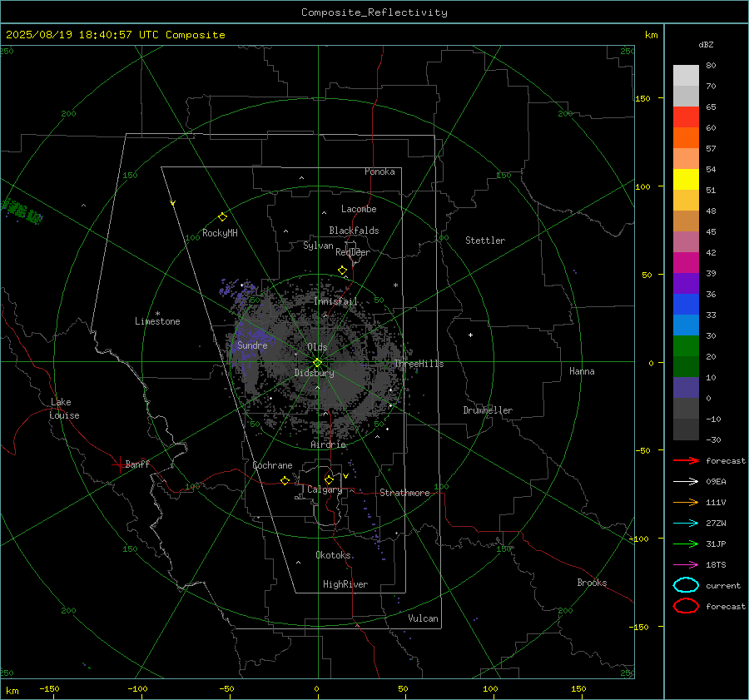Click the Sundre city label
Viewport: 749px width, 700px height.
252,345
